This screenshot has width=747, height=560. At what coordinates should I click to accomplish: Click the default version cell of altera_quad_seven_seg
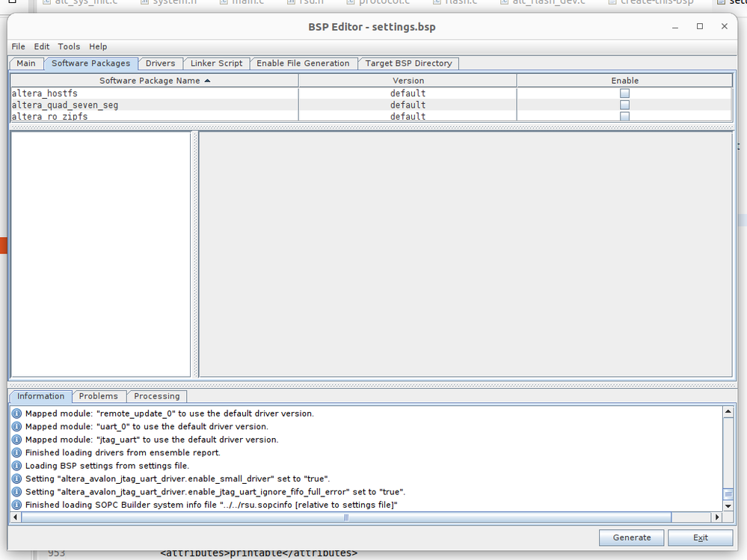coord(408,105)
